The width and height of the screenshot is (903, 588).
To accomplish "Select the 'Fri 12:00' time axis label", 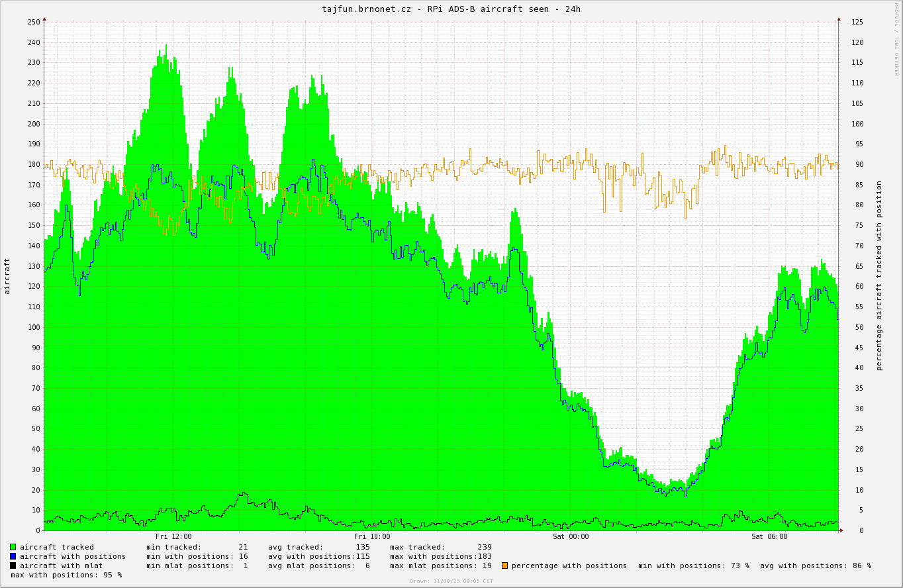I will (173, 537).
